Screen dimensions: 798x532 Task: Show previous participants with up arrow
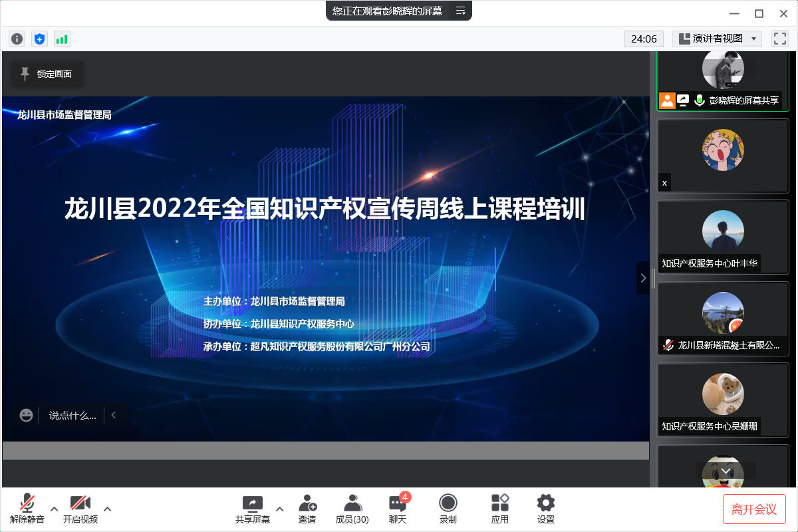click(x=725, y=66)
